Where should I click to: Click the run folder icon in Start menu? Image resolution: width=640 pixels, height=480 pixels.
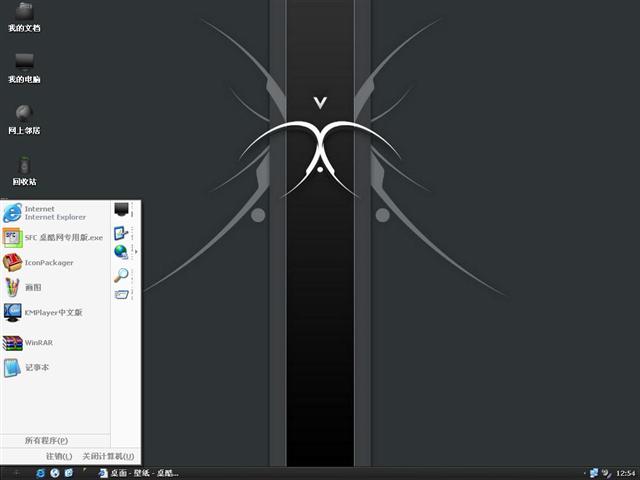121,294
